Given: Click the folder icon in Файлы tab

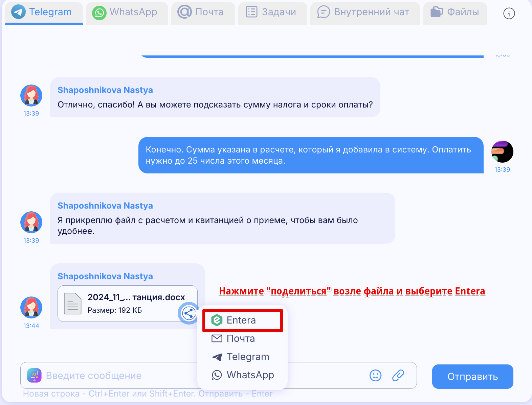Looking at the screenshot, I should tap(436, 12).
